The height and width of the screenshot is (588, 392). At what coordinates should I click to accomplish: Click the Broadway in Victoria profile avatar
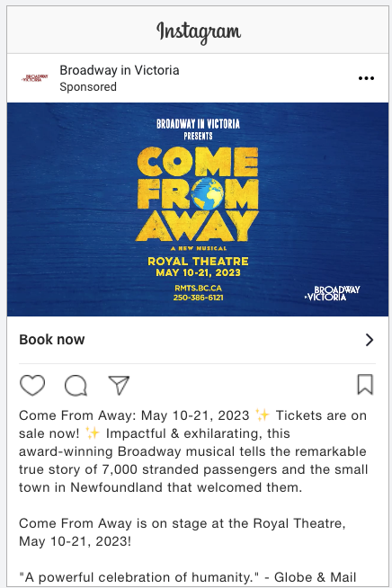35,78
